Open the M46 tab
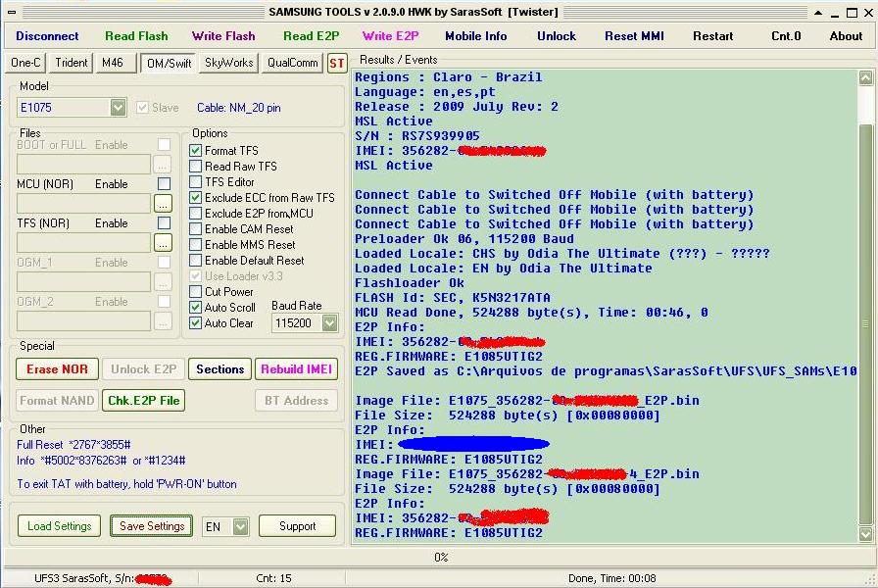The height and width of the screenshot is (588, 878). tap(116, 63)
